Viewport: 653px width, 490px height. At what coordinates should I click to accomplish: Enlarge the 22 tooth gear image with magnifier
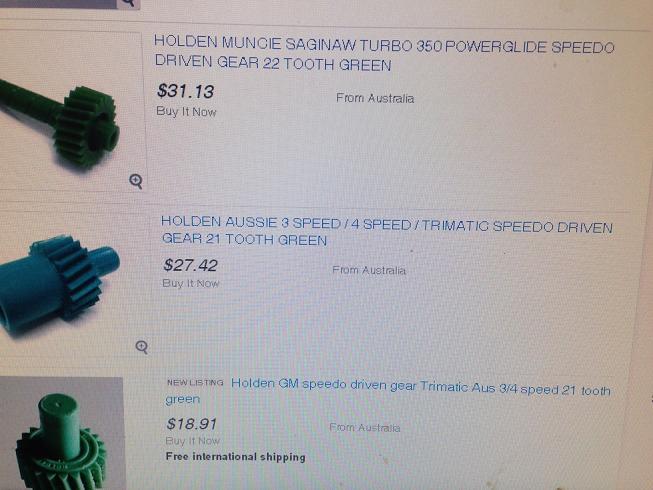click(x=136, y=181)
